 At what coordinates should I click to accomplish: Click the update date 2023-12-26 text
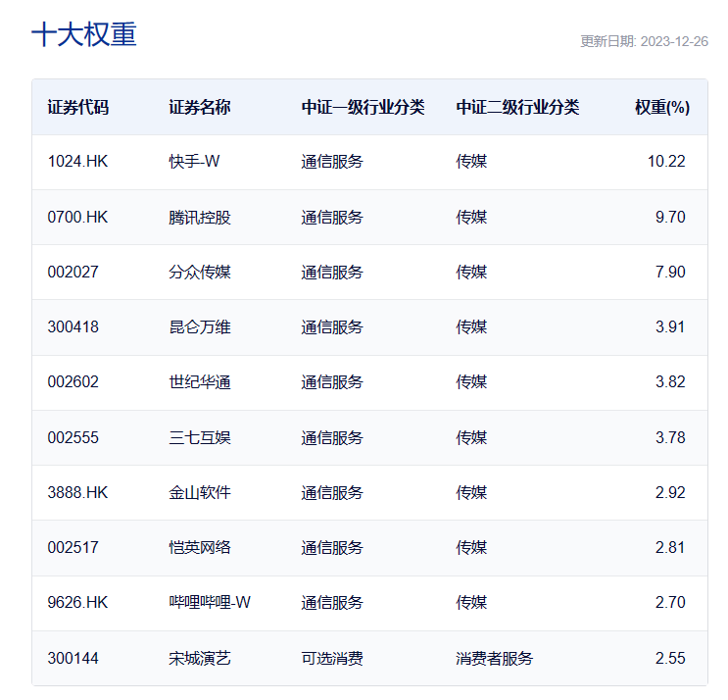pos(674,41)
